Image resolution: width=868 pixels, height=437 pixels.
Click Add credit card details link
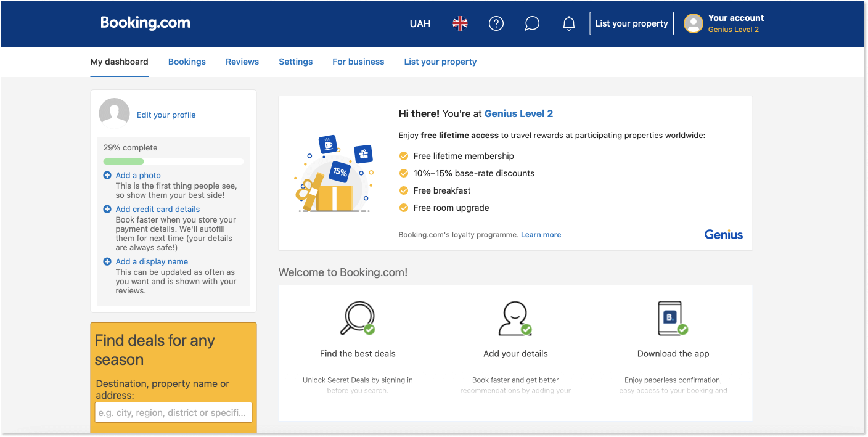coord(158,210)
